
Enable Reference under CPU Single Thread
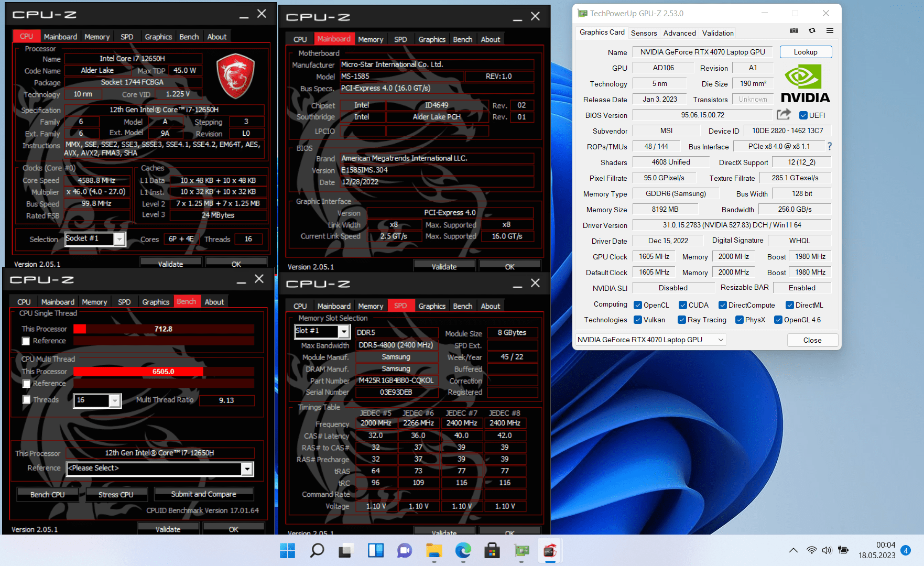(x=26, y=341)
